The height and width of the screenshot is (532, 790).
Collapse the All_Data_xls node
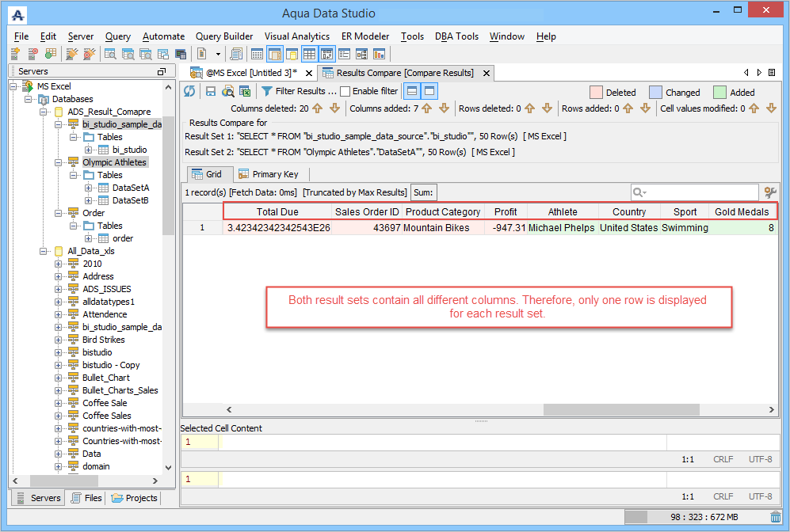[44, 251]
